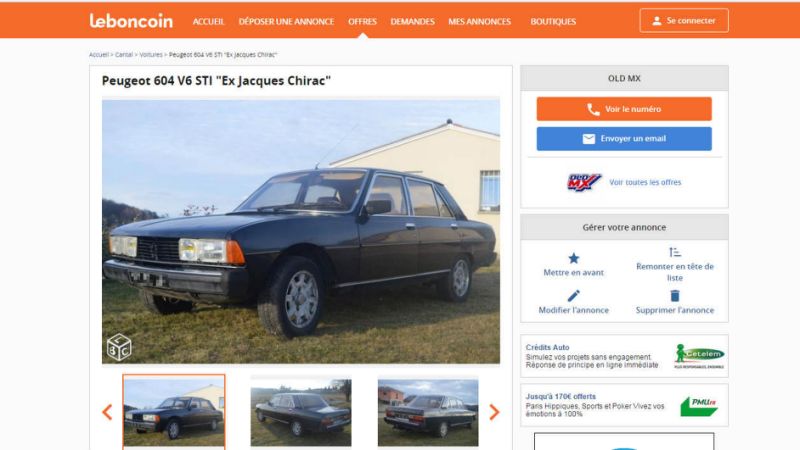
Task: Go to the Boutiques menu item
Action: [553, 21]
